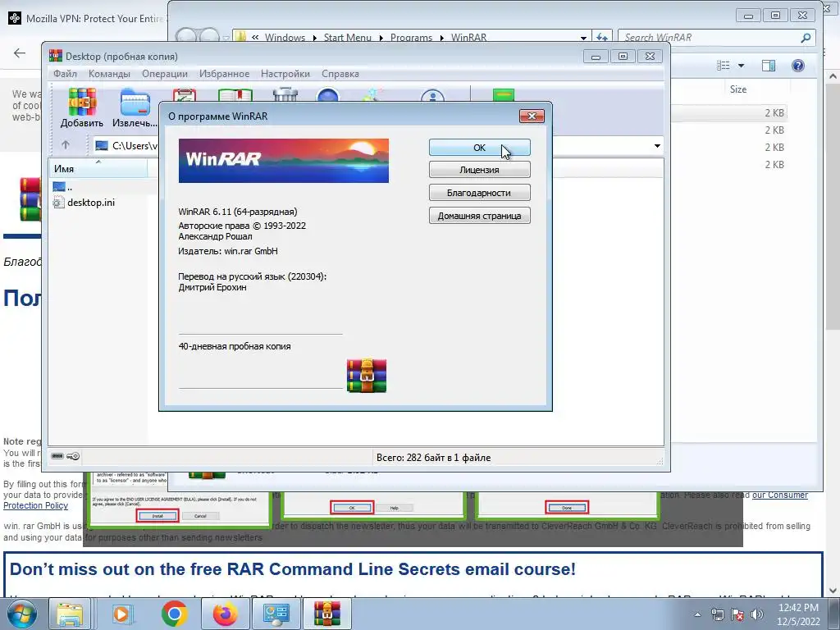Open the Настройки menu
The image size is (840, 630).
point(285,74)
